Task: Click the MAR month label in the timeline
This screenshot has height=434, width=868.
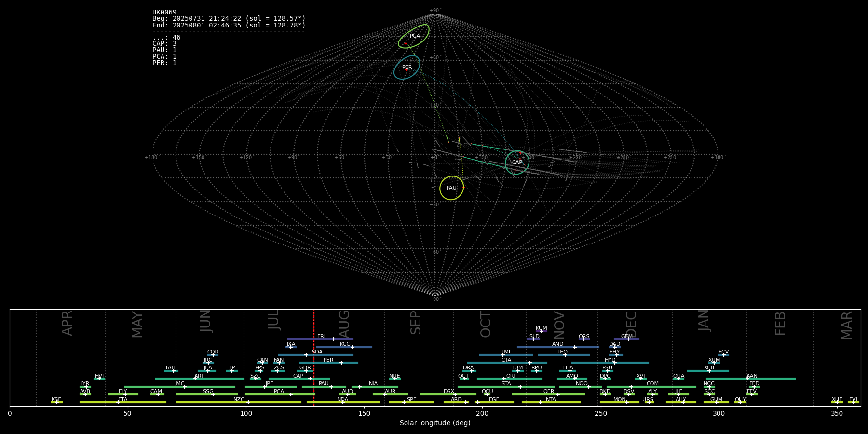Action: 847,325
